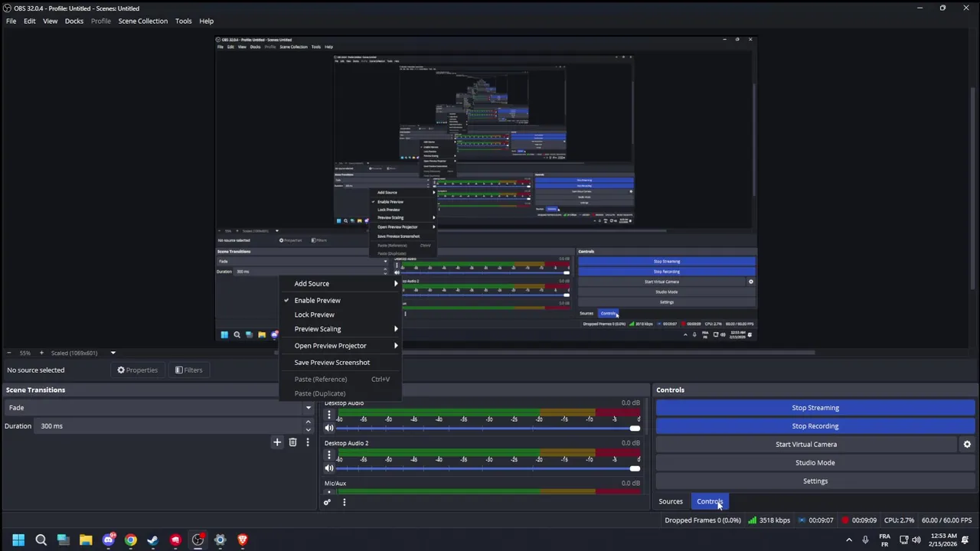Click the FRA language indicator

click(885, 540)
